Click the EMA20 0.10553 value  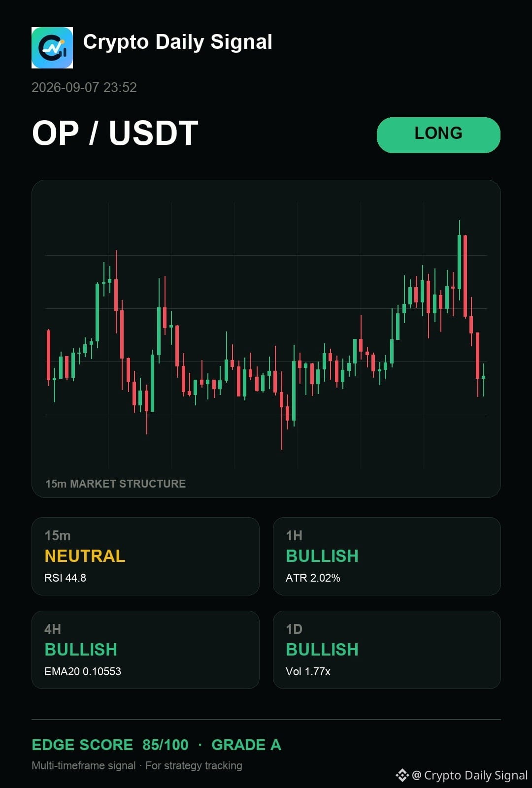click(x=83, y=671)
